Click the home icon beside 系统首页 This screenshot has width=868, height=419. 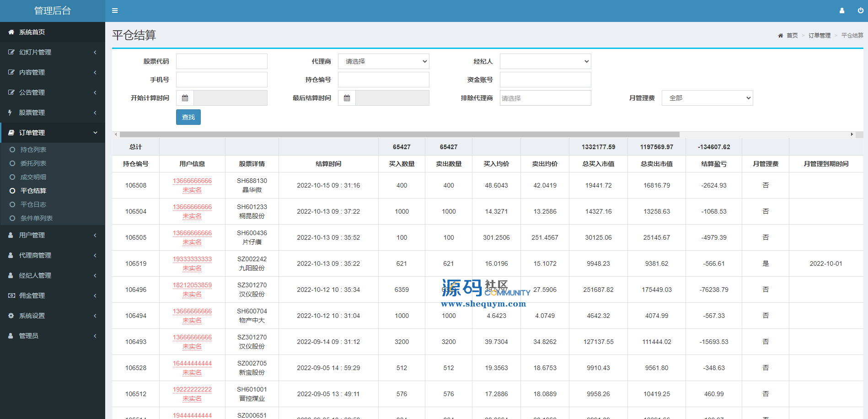(11, 32)
